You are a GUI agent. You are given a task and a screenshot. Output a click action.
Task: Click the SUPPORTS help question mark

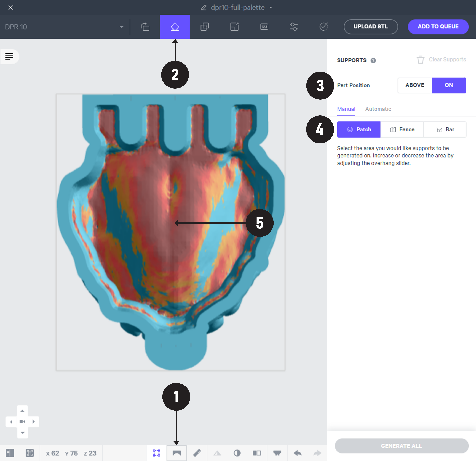click(x=373, y=60)
